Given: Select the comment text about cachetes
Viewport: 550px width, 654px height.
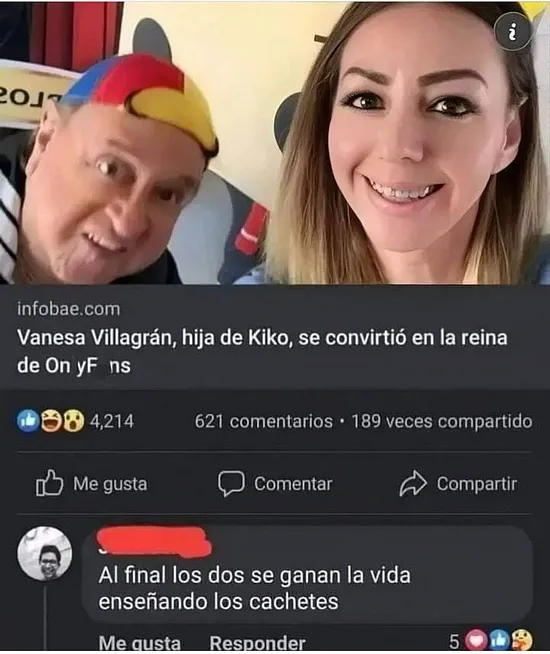Looking at the screenshot, I should coord(254,589).
